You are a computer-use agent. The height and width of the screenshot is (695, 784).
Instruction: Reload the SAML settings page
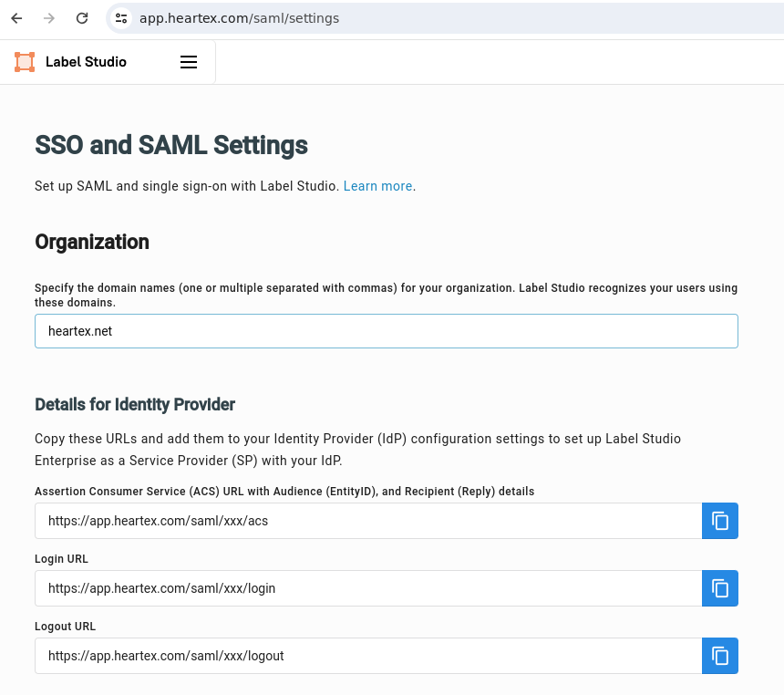point(82,18)
